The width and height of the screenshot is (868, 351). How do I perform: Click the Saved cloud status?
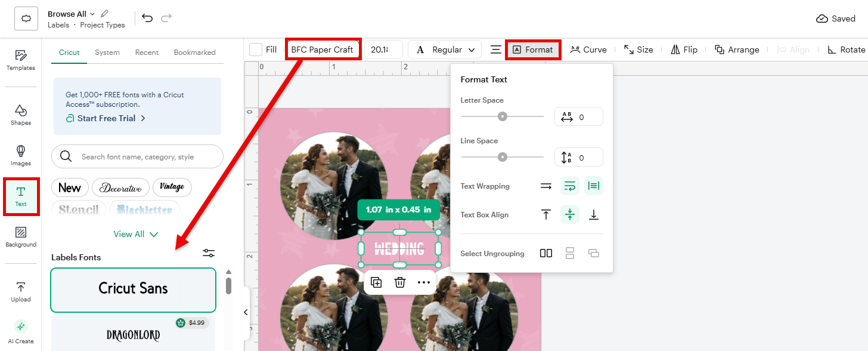click(x=836, y=19)
